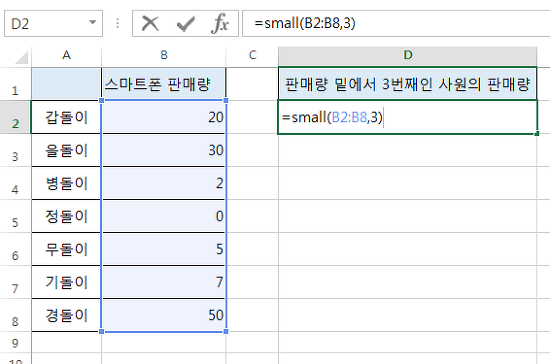Image resolution: width=550 pixels, height=364 pixels.
Task: Select row 4 header
Action: click(15, 183)
